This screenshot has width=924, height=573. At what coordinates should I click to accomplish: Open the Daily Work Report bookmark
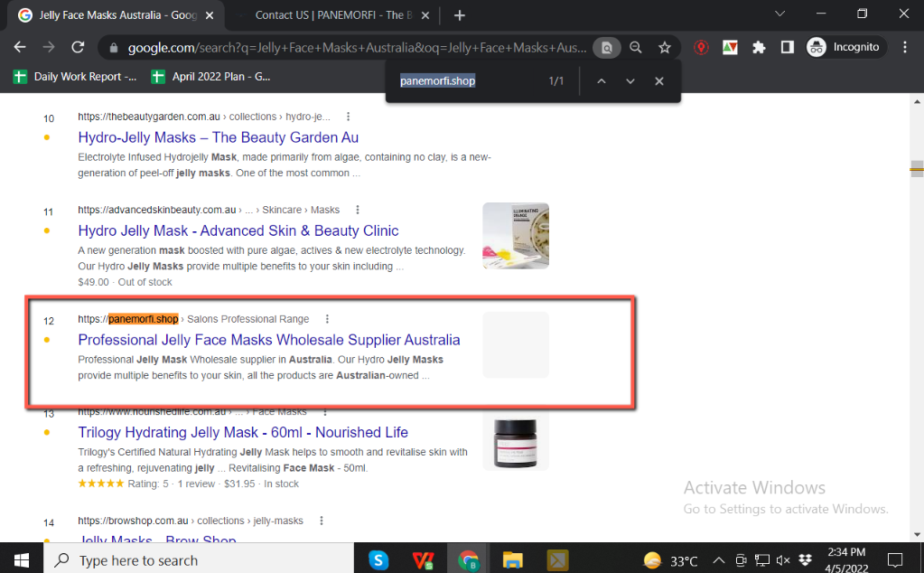[x=77, y=77]
